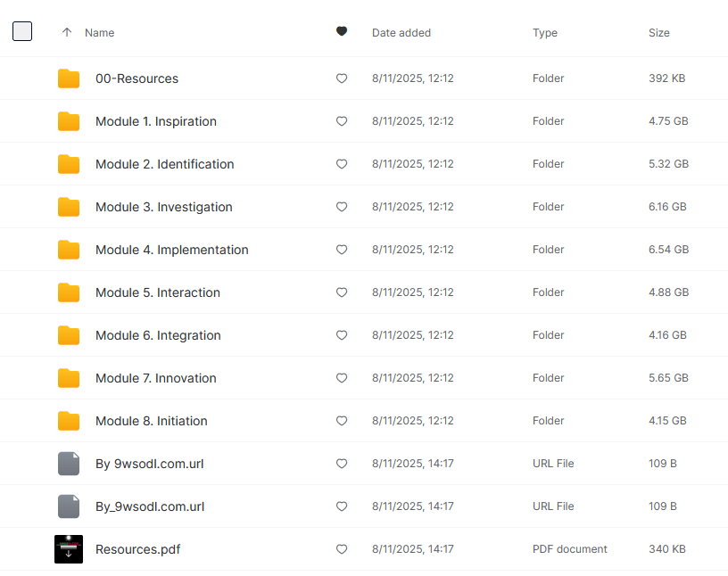Open the Module 8. Initiation folder name
This screenshot has width=728, height=576.
(x=151, y=421)
